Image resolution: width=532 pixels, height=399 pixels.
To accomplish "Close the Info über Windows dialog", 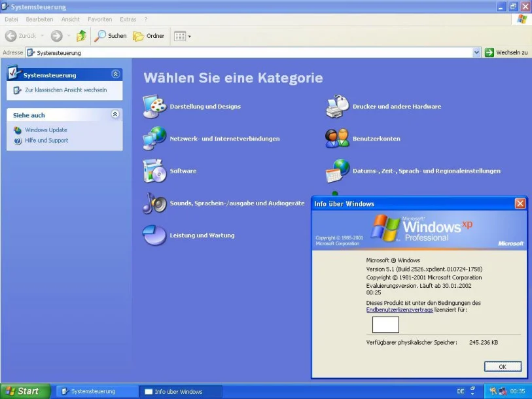I will pos(520,203).
